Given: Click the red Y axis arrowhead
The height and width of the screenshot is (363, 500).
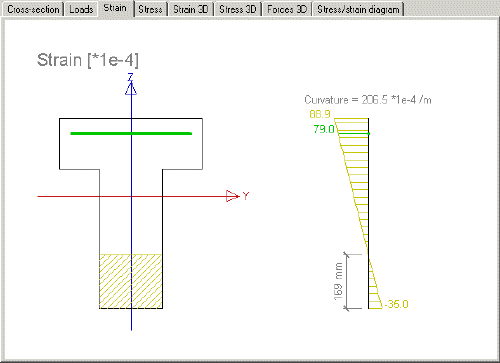Looking at the screenshot, I should coord(232,196).
